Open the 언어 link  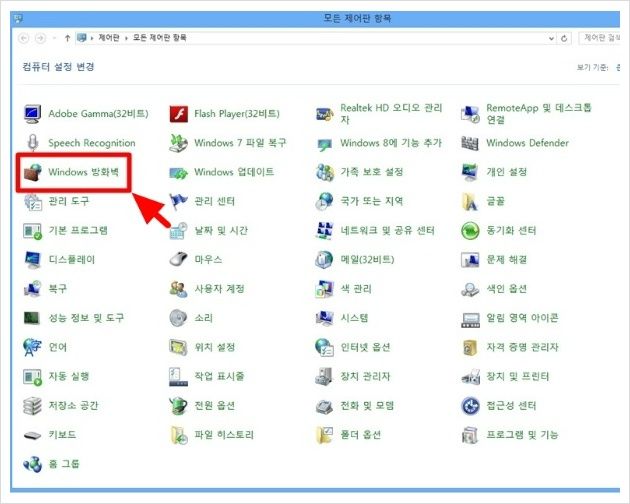point(57,347)
